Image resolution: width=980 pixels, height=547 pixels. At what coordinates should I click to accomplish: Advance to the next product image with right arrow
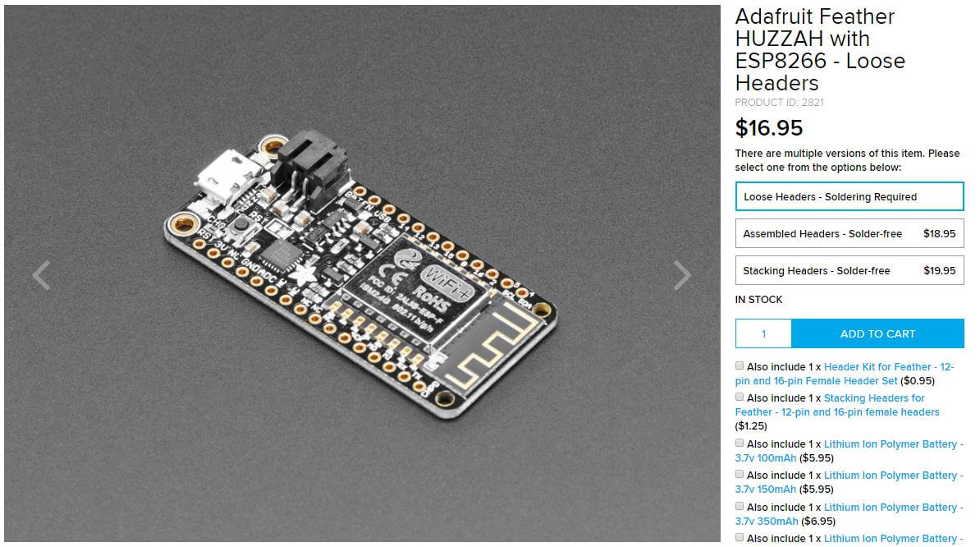(682, 275)
